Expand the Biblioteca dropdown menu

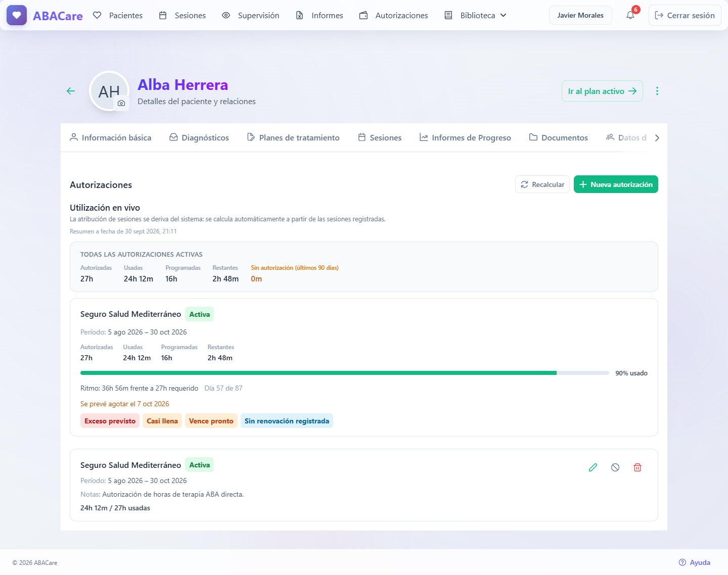coord(475,15)
